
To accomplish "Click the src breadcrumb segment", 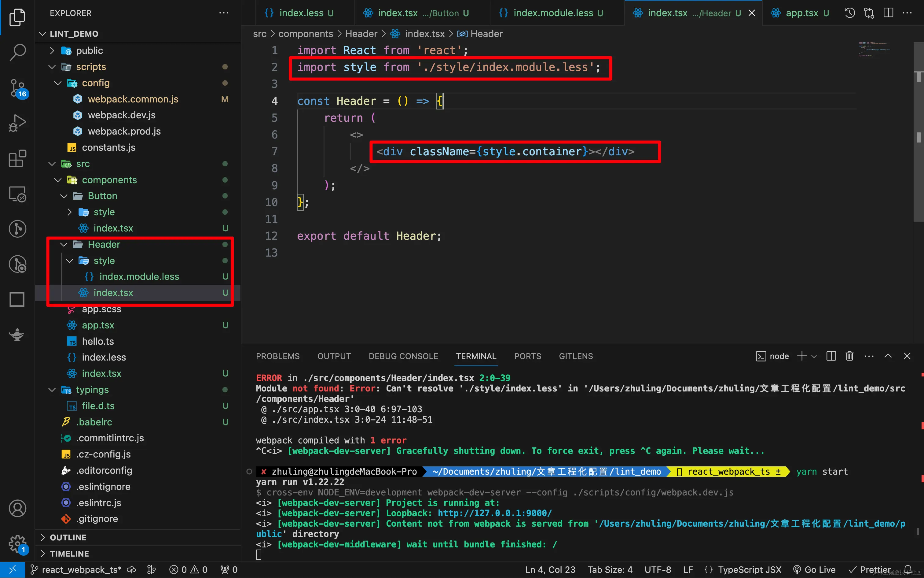I will (x=260, y=34).
